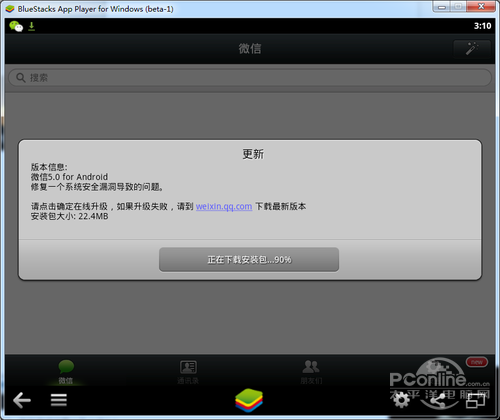Open the BlueStacks menu lines icon
Screen dimensions: 500x420
(59, 400)
